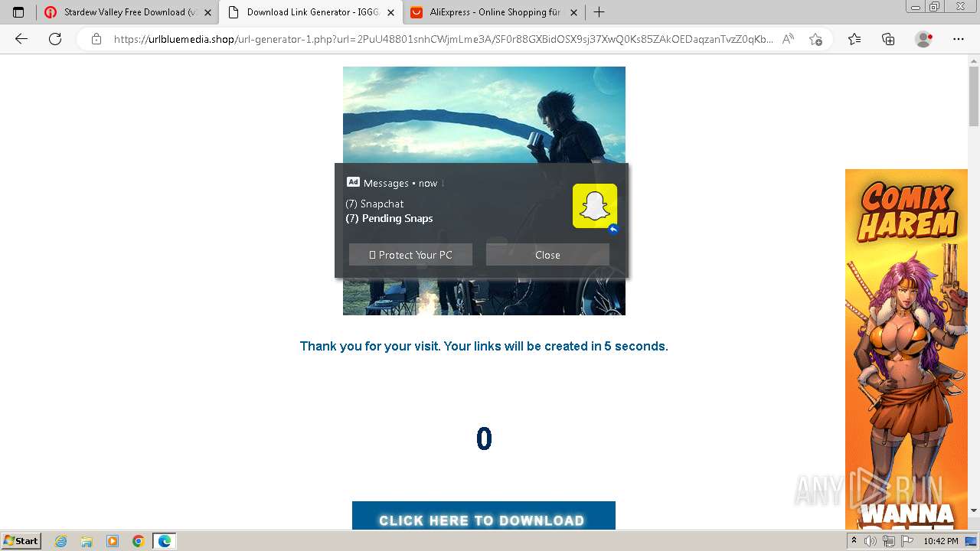Open the network tray icon

(888, 541)
